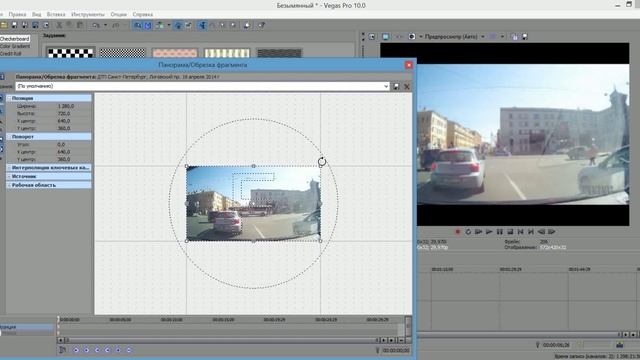Screen dimensions: 640x360
Task: Expand Интерполяция ключевых ка... section
Action: pos(9,168)
